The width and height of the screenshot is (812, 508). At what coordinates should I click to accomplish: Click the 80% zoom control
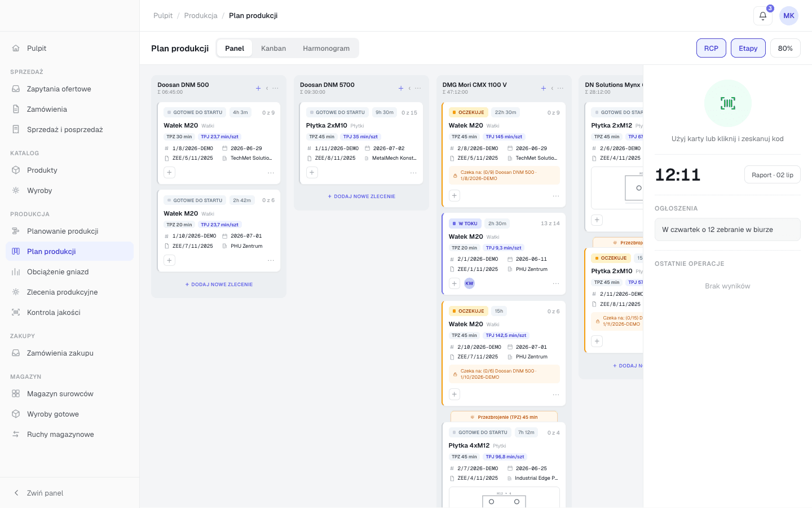pyautogui.click(x=785, y=48)
